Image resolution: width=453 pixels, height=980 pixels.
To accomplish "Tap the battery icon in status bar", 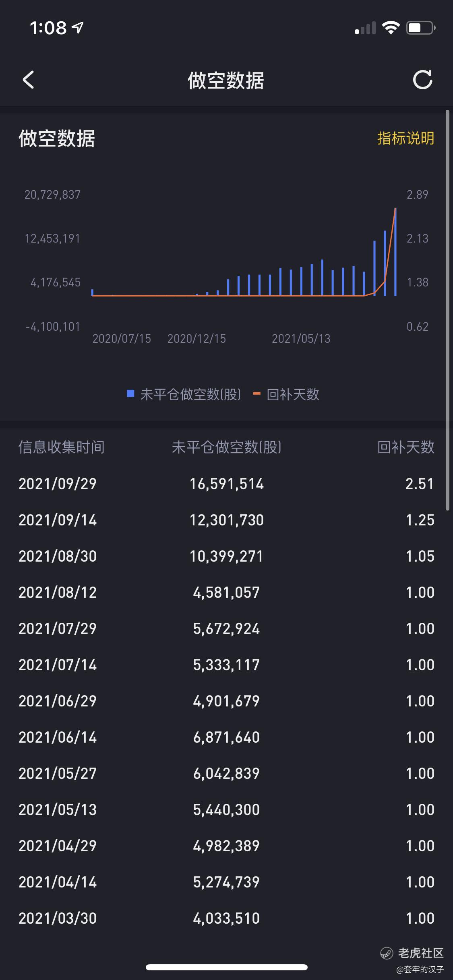I will point(421,28).
